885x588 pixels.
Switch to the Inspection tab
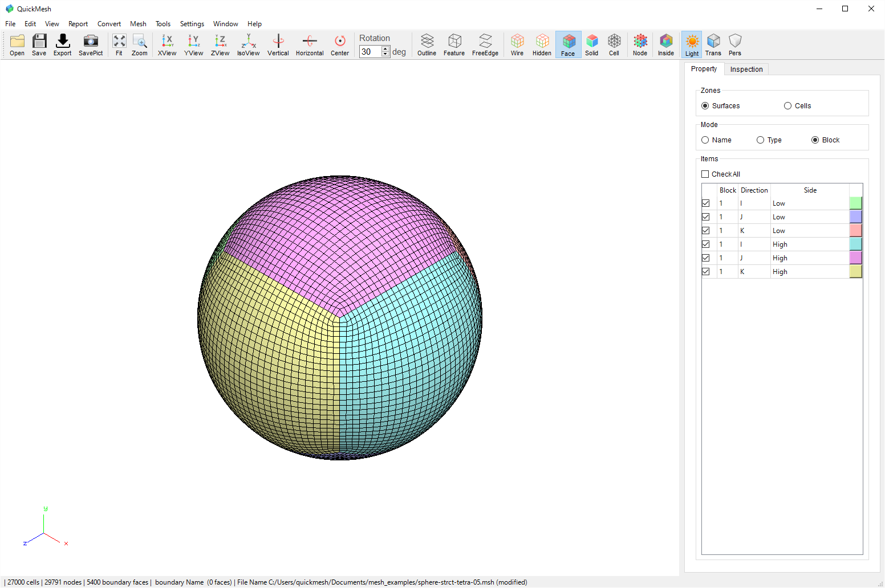click(746, 70)
